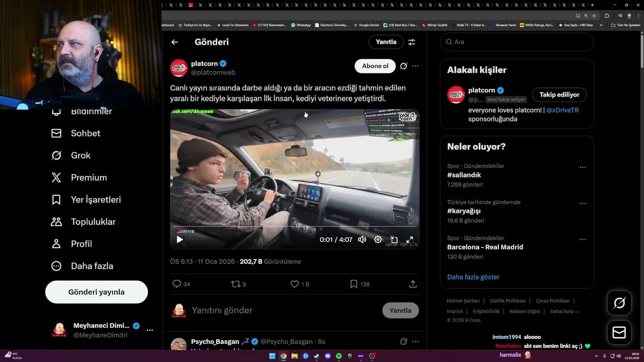The image size is (644, 362).
Task: Open new browser tab
Action: [x=592, y=5]
